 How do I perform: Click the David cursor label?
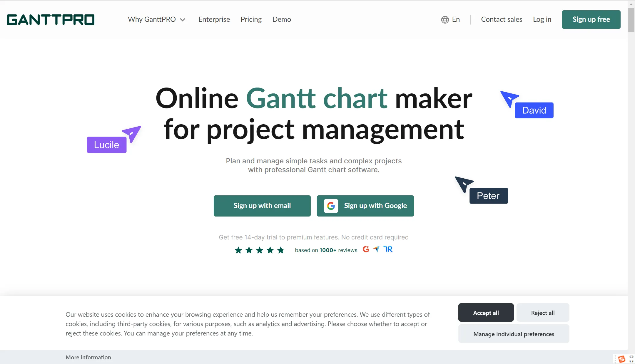[534, 110]
